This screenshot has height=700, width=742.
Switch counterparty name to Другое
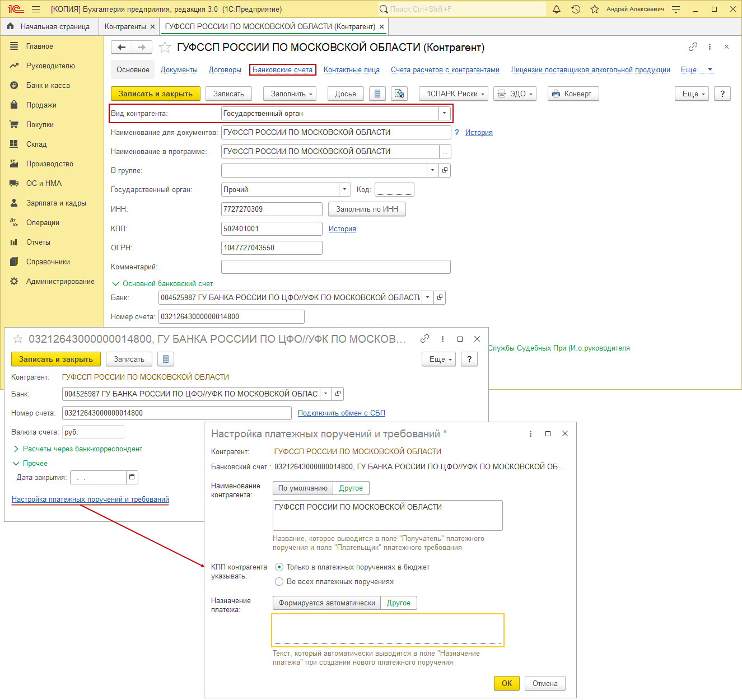351,488
